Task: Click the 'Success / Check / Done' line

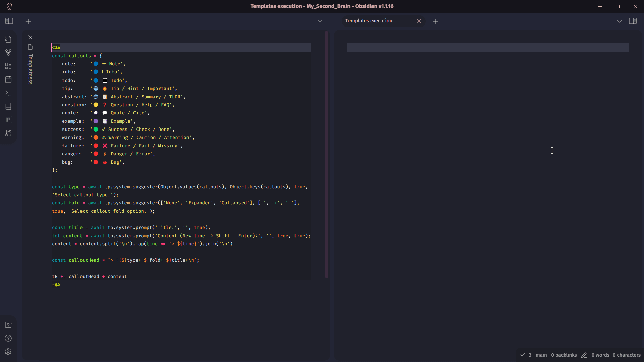Action: pyautogui.click(x=118, y=129)
